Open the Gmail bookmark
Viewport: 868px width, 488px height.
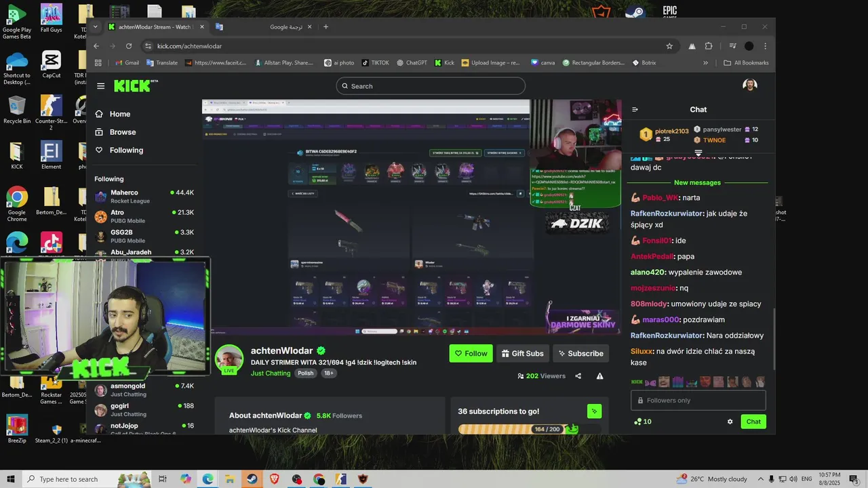[x=127, y=62]
